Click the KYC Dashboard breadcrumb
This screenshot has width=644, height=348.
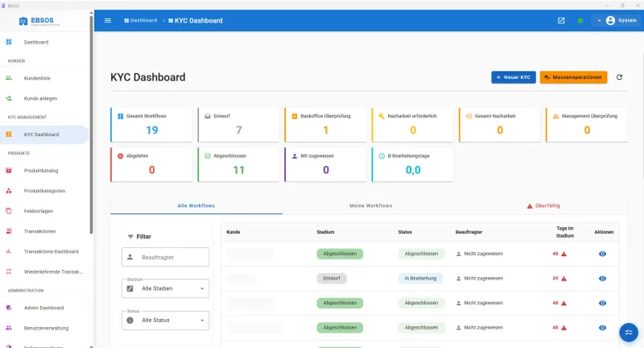click(x=196, y=21)
